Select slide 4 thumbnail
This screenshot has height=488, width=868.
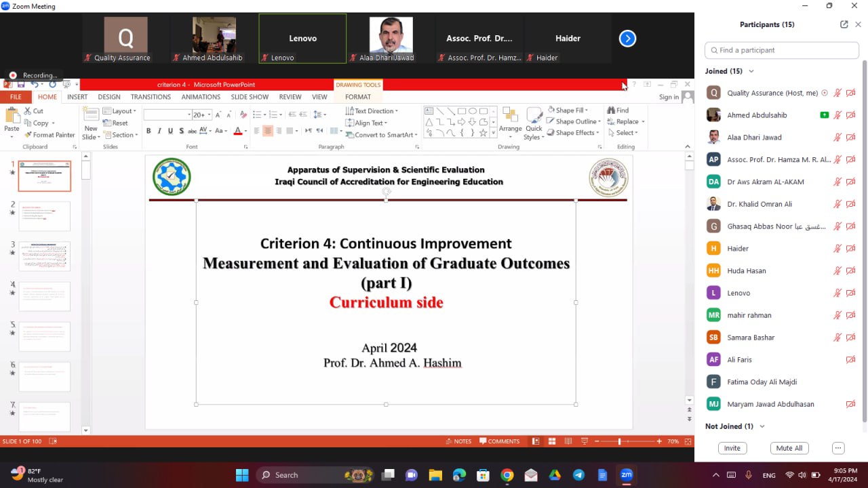pyautogui.click(x=44, y=296)
